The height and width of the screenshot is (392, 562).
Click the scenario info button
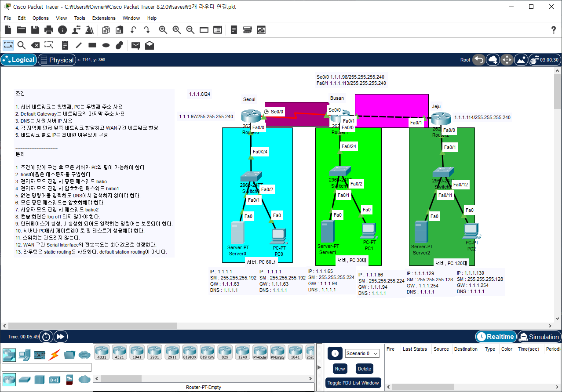(335, 353)
